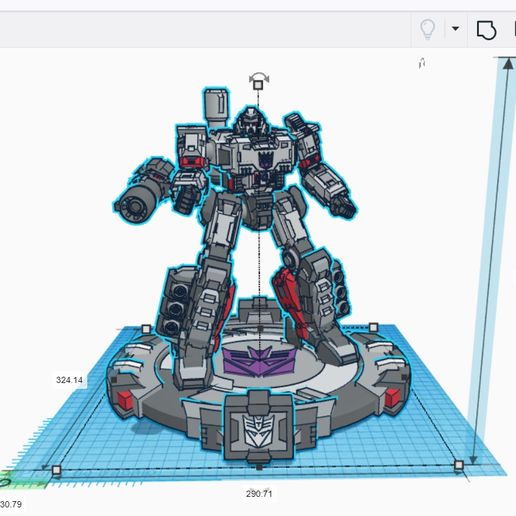Click the 290.71 dimension value
Image resolution: width=516 pixels, height=516 pixels.
tap(259, 494)
